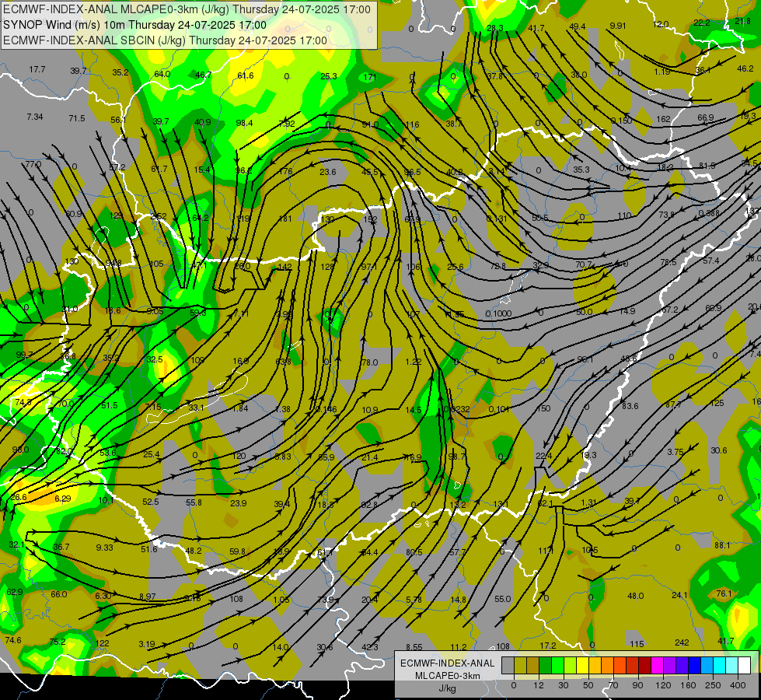The width and height of the screenshot is (761, 700).
Task: Click the map value 49.4
Action: 577,26
